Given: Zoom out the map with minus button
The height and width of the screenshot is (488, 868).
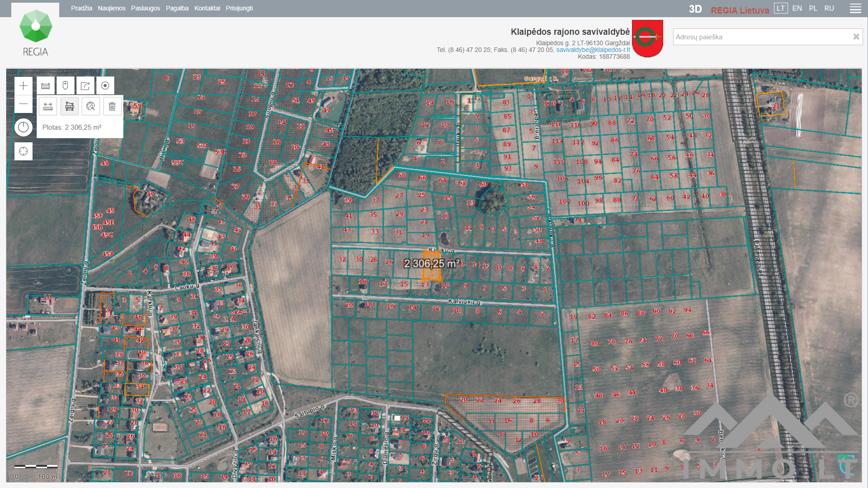Looking at the screenshot, I should (24, 104).
